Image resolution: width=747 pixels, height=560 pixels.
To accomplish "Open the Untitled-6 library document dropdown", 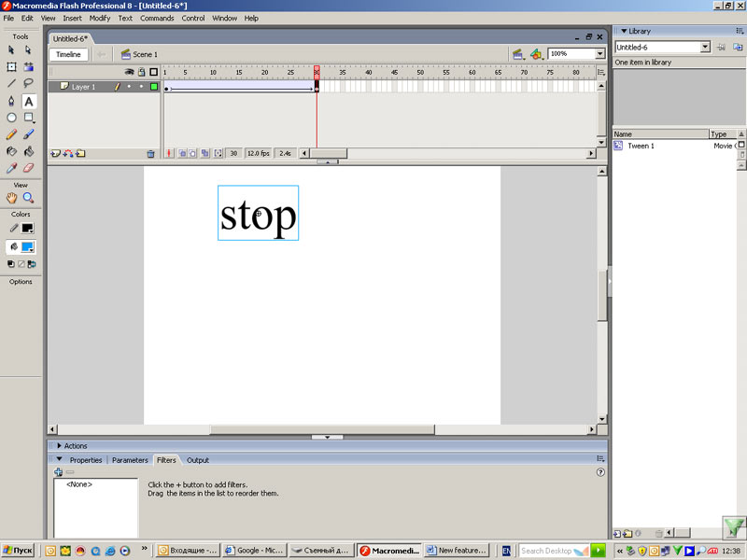I will point(705,47).
